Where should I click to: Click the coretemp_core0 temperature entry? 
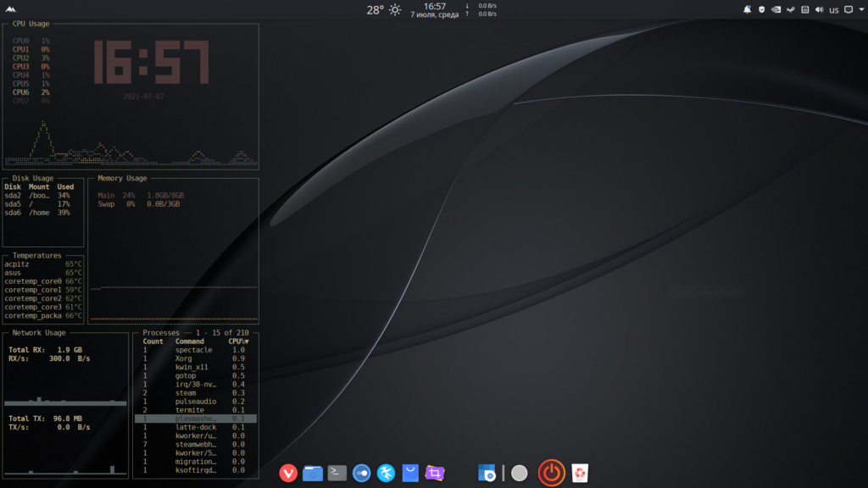pos(43,281)
